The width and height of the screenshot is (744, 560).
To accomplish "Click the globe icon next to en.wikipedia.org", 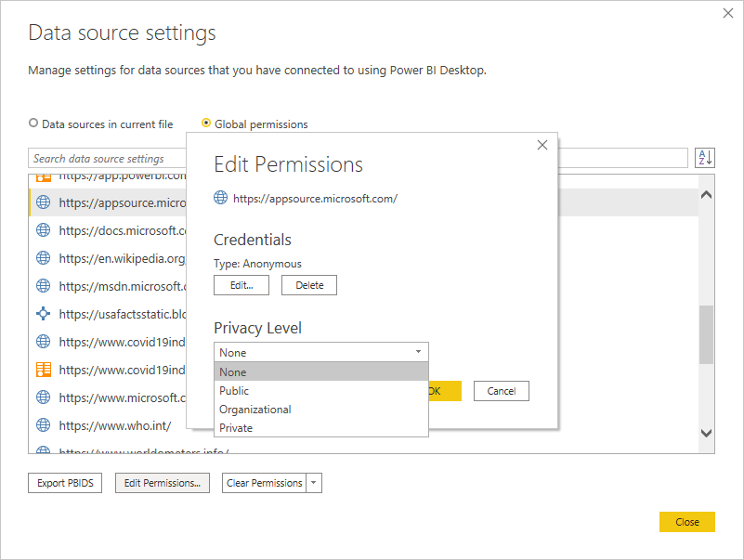I will click(x=44, y=258).
